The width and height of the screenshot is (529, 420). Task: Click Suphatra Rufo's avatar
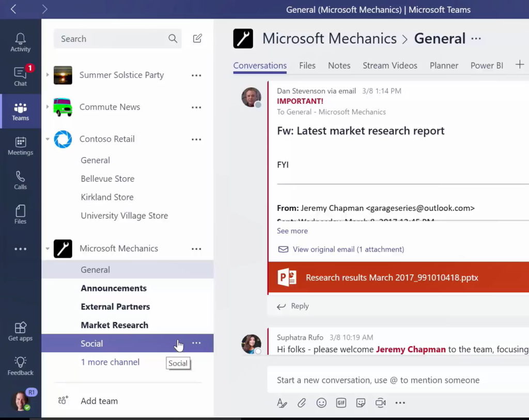point(251,344)
